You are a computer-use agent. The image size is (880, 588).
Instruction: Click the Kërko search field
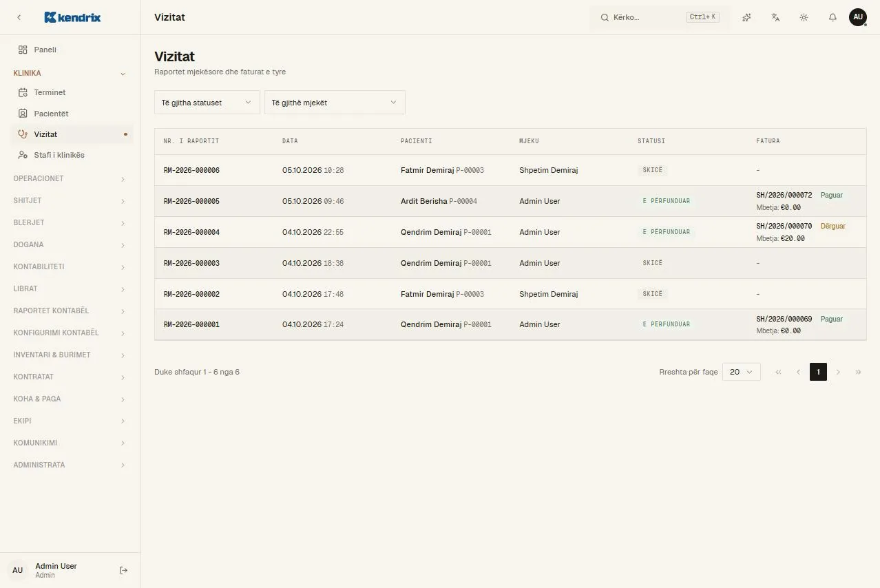[660, 17]
